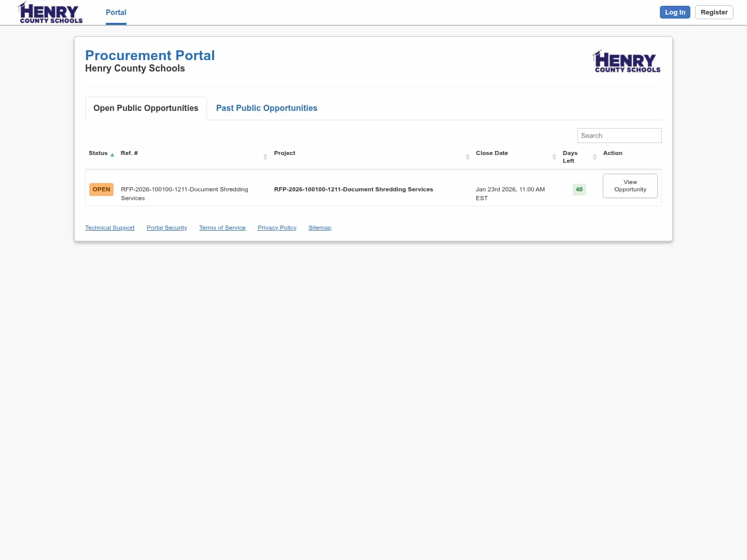Sort by Days Left
This screenshot has height=560, width=747.
pos(594,156)
